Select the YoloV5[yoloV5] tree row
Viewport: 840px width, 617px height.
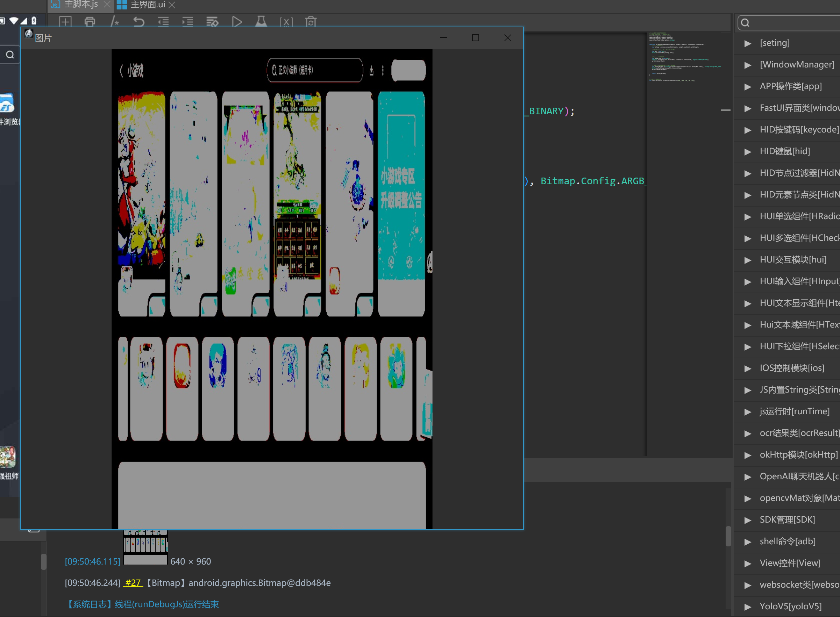point(787,606)
